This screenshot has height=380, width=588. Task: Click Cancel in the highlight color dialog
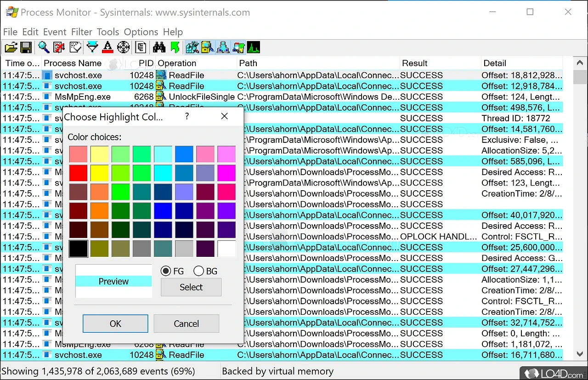click(186, 323)
